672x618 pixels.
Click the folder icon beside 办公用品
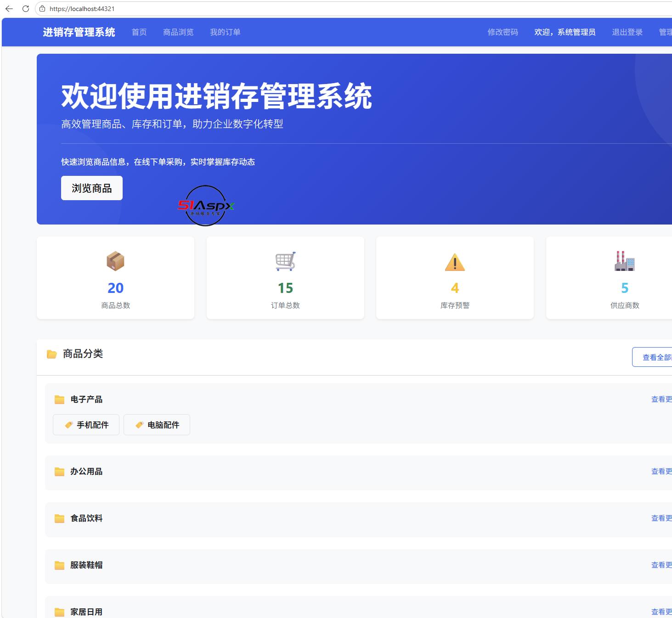pos(59,472)
